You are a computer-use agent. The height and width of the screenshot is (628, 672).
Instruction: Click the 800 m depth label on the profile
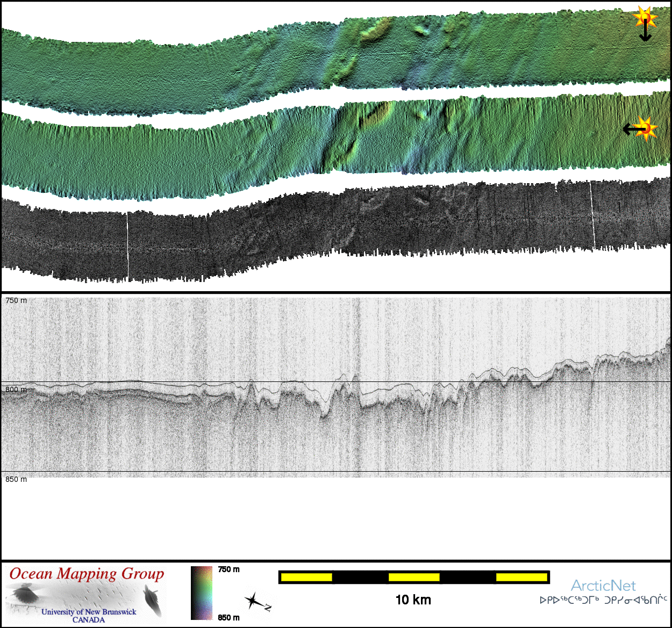coord(15,389)
